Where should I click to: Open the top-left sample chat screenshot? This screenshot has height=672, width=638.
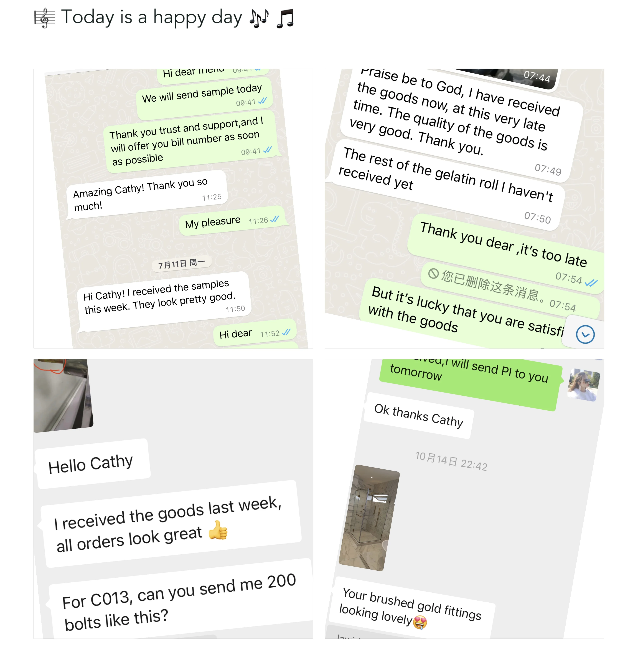[x=173, y=209]
